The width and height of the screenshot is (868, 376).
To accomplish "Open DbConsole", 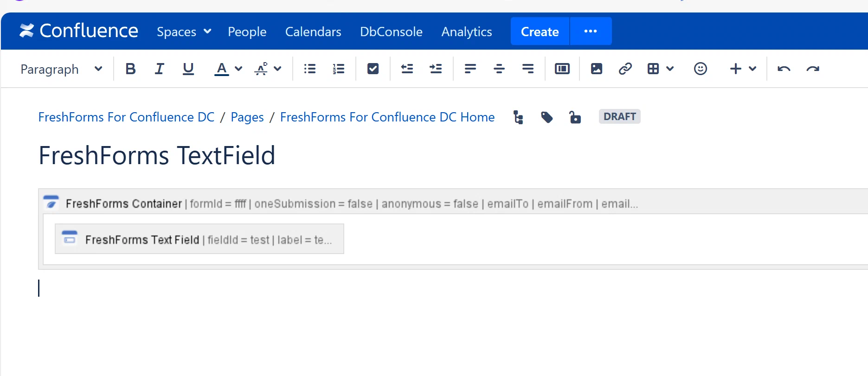I will tap(391, 32).
